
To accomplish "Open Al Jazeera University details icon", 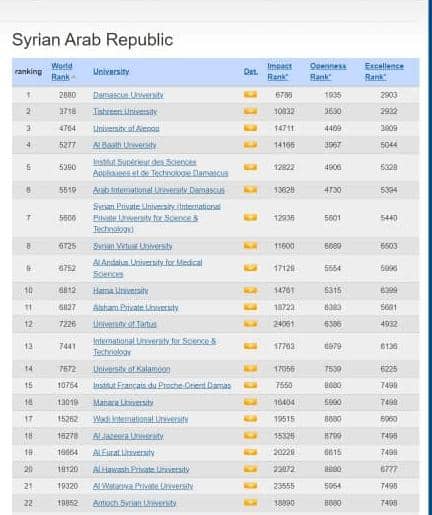I will click(x=250, y=436).
